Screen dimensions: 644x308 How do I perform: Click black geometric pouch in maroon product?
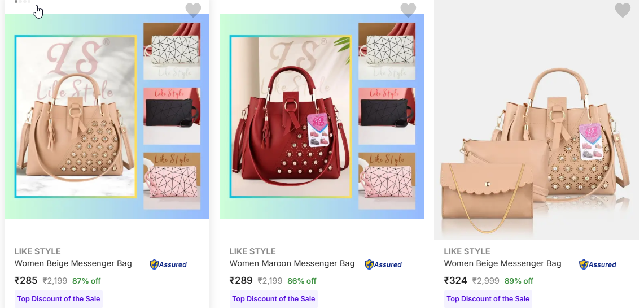[x=387, y=116]
